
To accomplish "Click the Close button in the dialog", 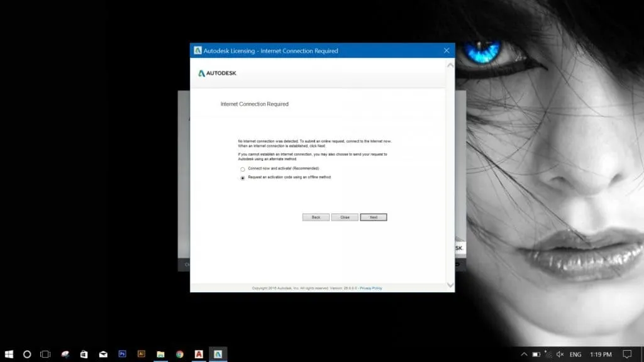I will [x=345, y=217].
